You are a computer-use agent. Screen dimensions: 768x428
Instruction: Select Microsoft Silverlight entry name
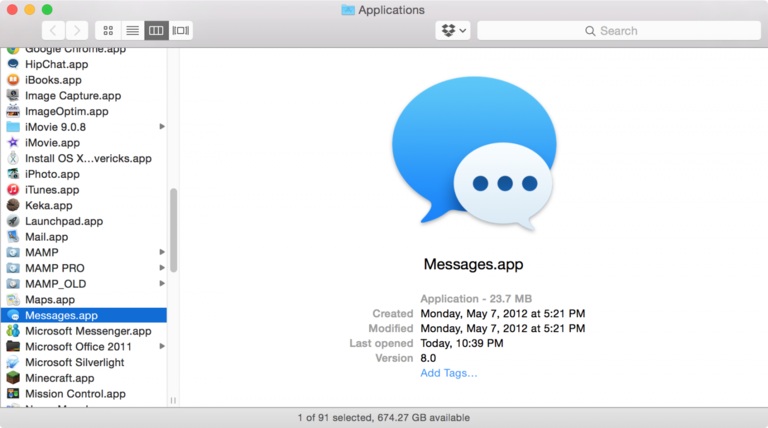74,362
